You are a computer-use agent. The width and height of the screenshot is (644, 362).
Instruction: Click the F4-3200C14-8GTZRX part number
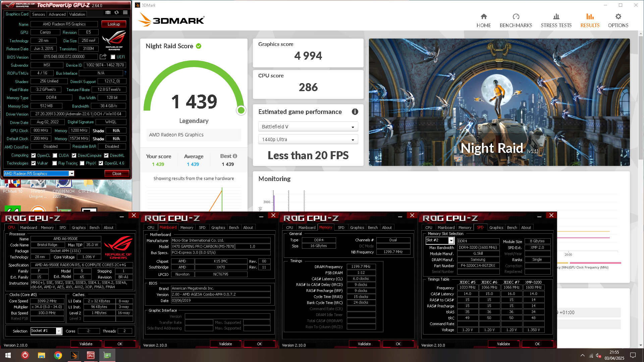tap(478, 265)
